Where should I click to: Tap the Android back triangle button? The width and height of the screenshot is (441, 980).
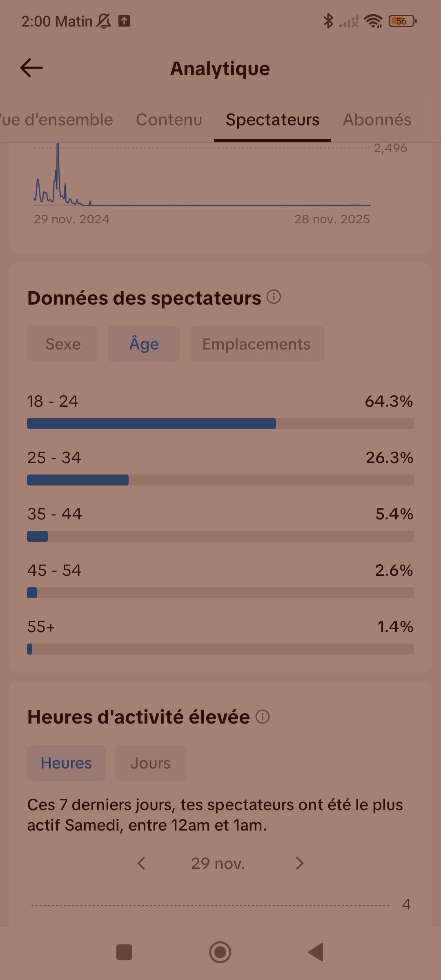(x=316, y=952)
